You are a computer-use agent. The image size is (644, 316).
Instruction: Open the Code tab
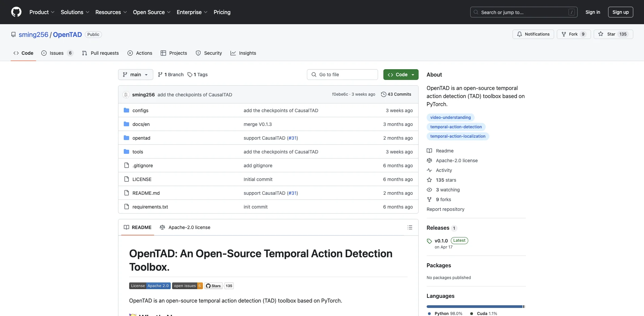tap(23, 53)
